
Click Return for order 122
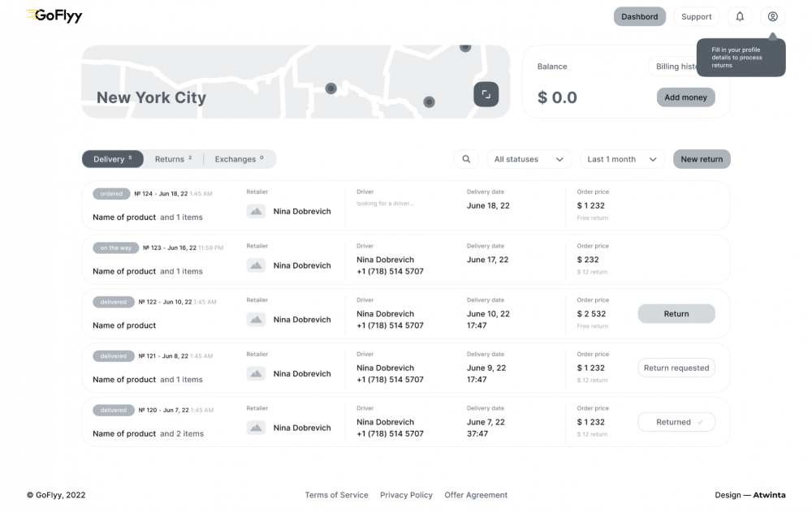click(x=676, y=314)
